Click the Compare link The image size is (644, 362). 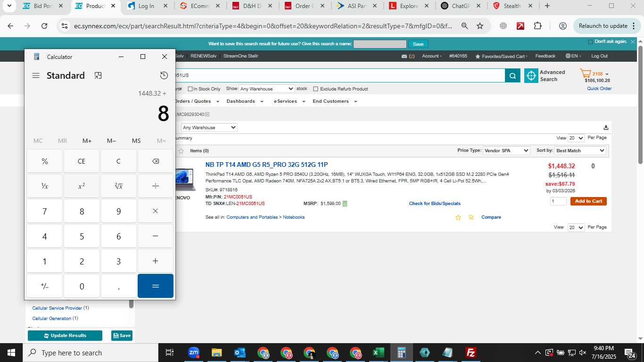(491, 217)
